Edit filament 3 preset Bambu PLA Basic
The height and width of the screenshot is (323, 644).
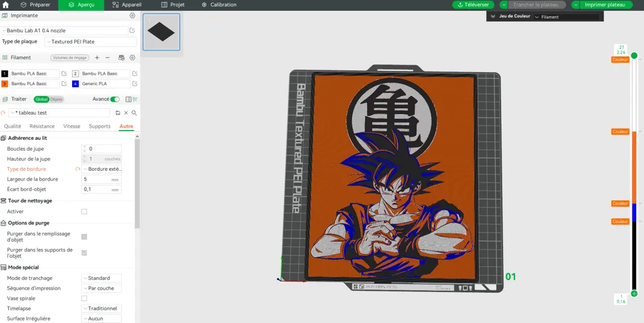coord(64,83)
